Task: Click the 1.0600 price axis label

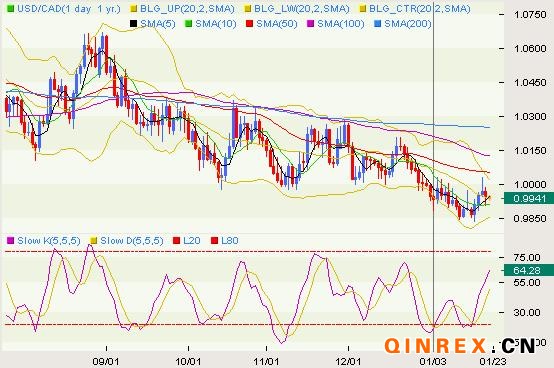Action: tap(530, 48)
